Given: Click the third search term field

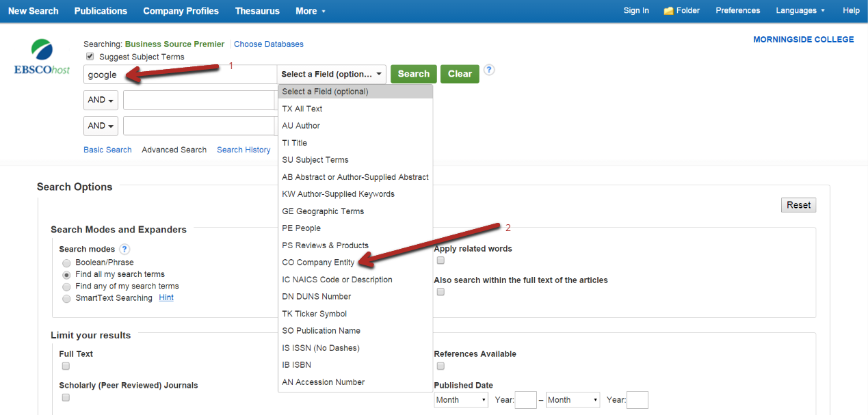Looking at the screenshot, I should (x=199, y=126).
